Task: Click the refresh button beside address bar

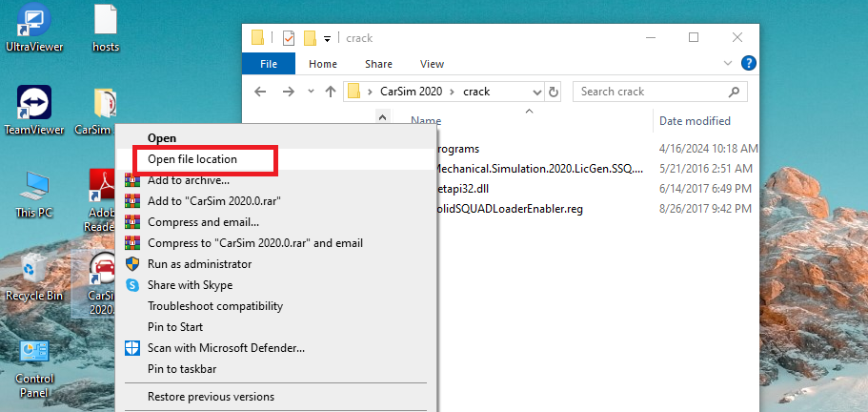Action: tap(555, 92)
